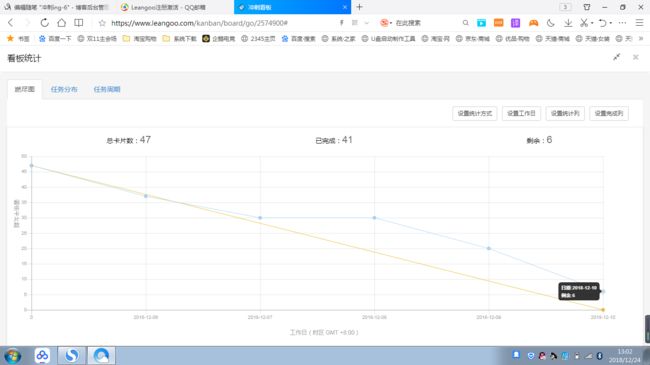The image size is (650, 365).
Task: Select the 燃尽图 tab
Action: 24,89
